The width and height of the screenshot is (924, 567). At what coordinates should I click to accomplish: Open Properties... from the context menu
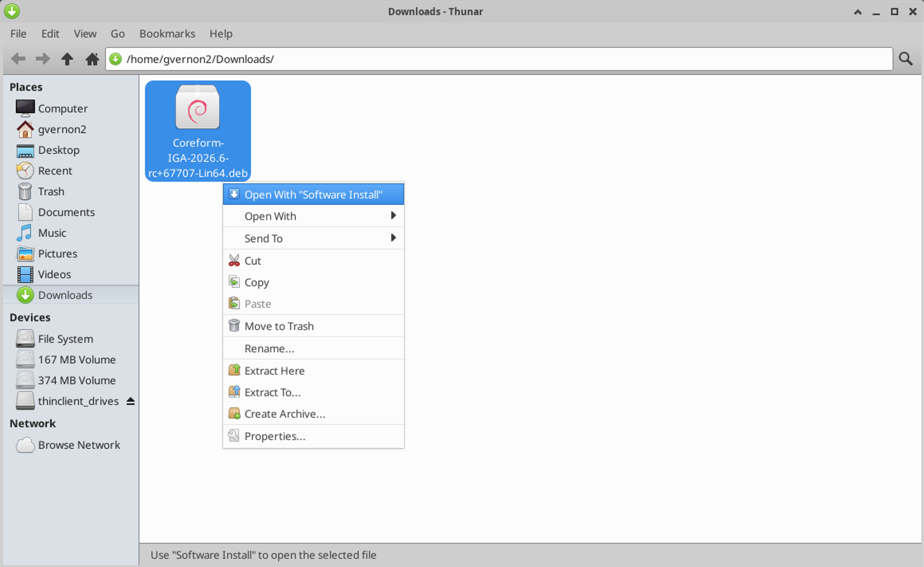[313, 436]
